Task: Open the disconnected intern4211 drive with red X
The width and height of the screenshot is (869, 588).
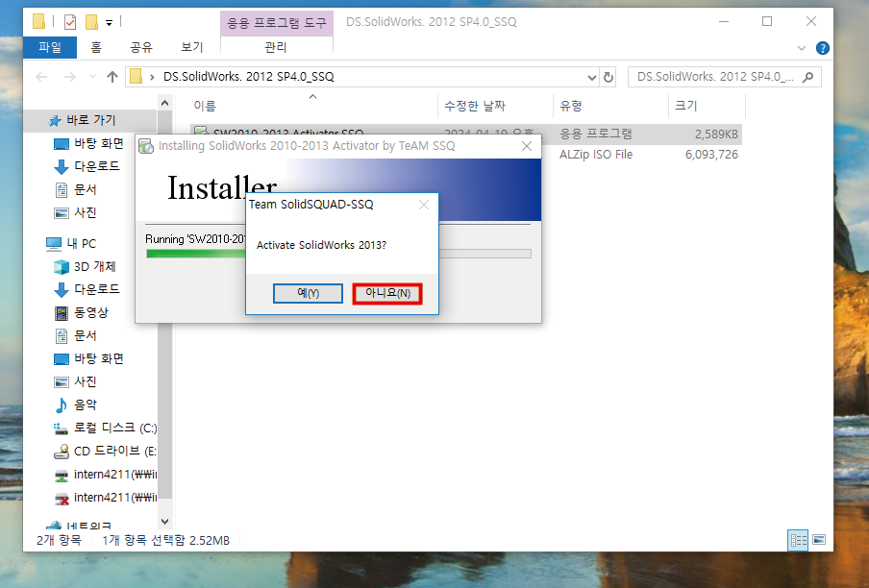Action: coord(115,498)
